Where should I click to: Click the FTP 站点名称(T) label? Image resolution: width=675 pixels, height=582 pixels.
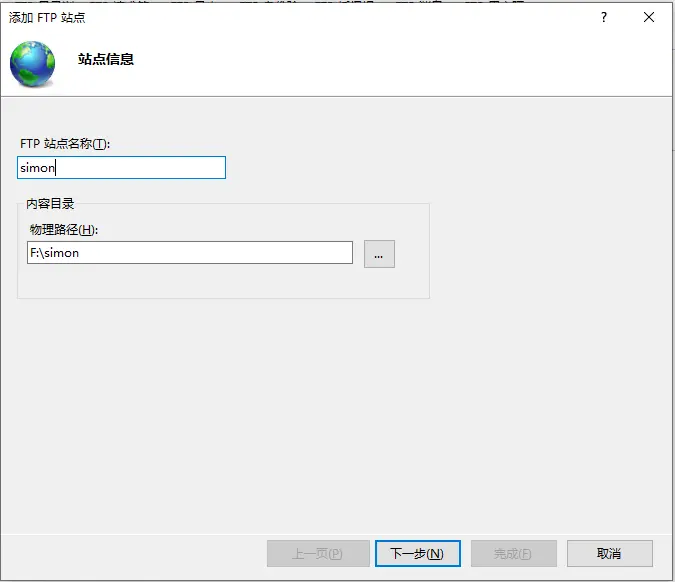65,143
